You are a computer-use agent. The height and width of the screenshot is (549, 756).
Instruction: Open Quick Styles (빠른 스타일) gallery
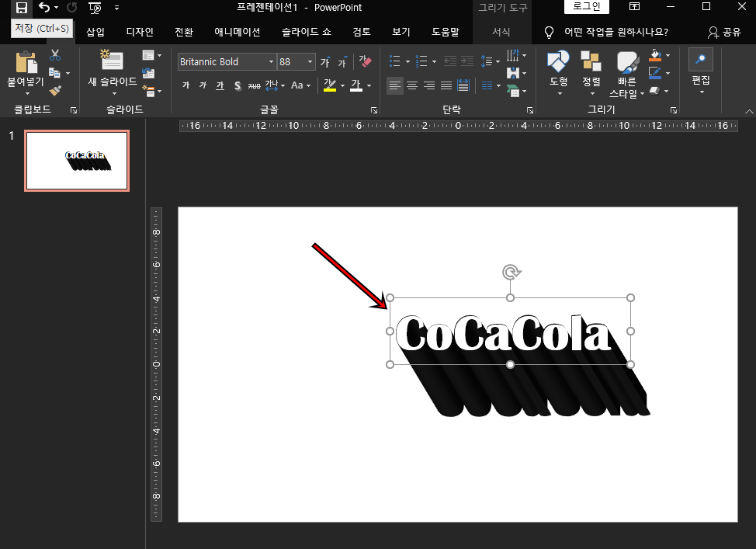[x=627, y=74]
